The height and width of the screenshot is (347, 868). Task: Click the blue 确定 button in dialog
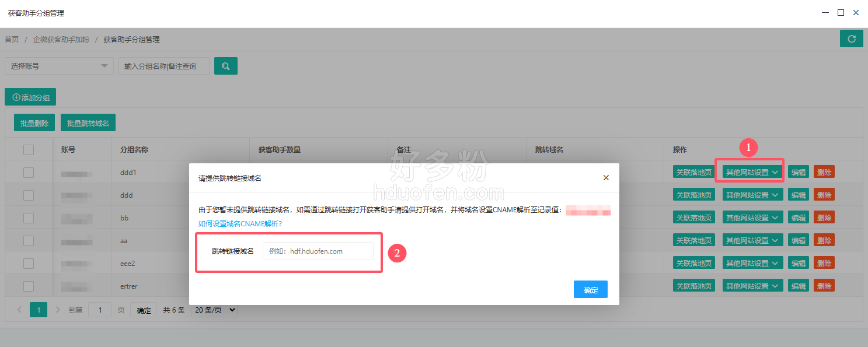pyautogui.click(x=590, y=290)
